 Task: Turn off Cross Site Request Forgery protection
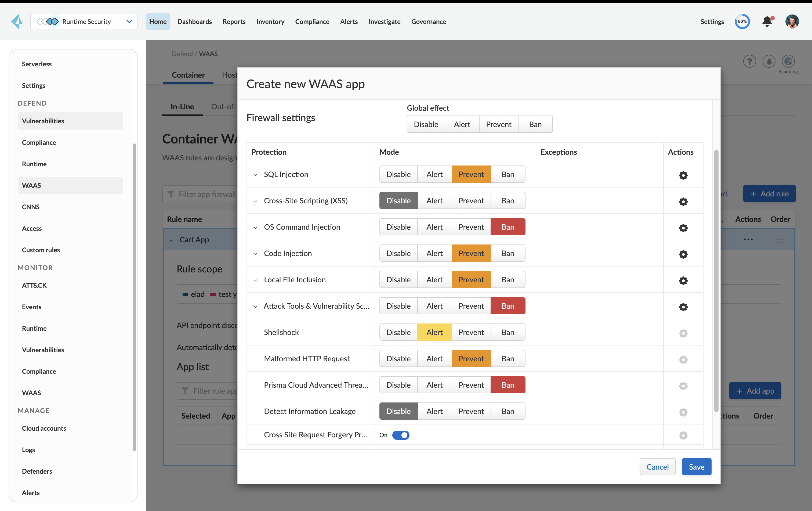click(x=401, y=435)
